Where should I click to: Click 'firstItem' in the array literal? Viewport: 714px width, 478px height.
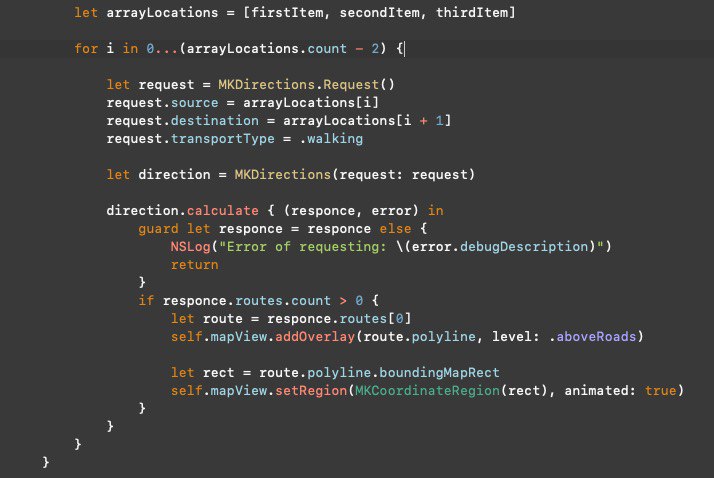click(287, 13)
